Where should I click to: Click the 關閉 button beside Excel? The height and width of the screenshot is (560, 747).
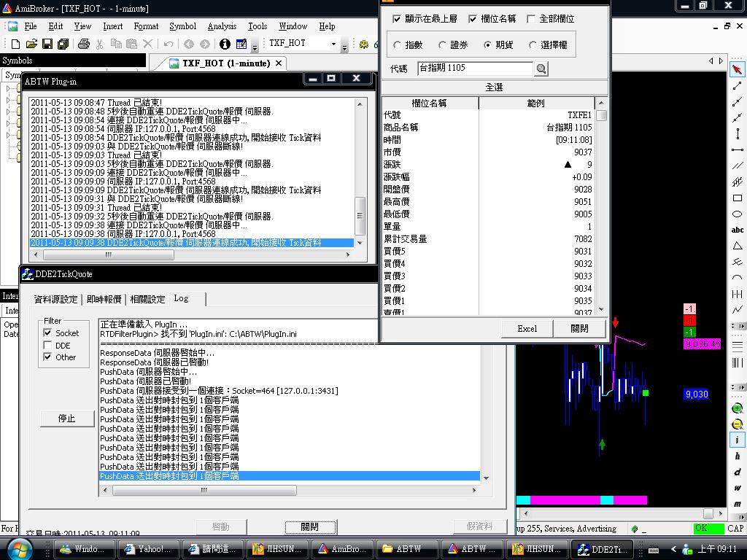579,329
